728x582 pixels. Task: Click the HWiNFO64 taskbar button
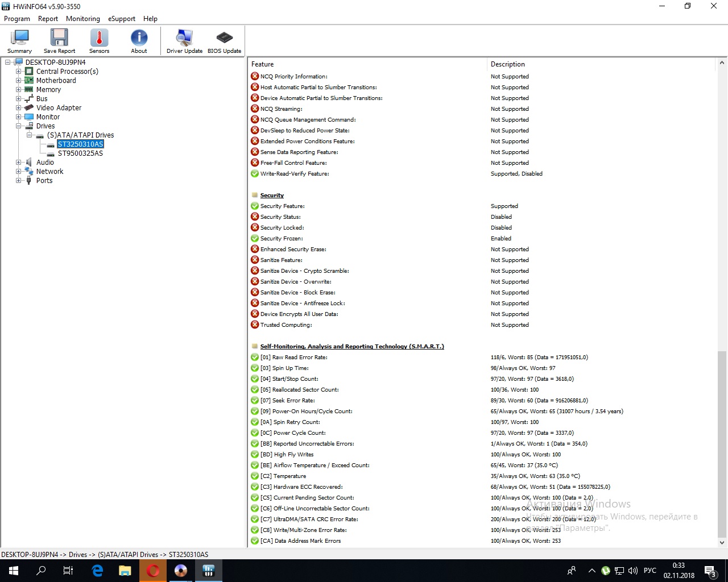[209, 571]
